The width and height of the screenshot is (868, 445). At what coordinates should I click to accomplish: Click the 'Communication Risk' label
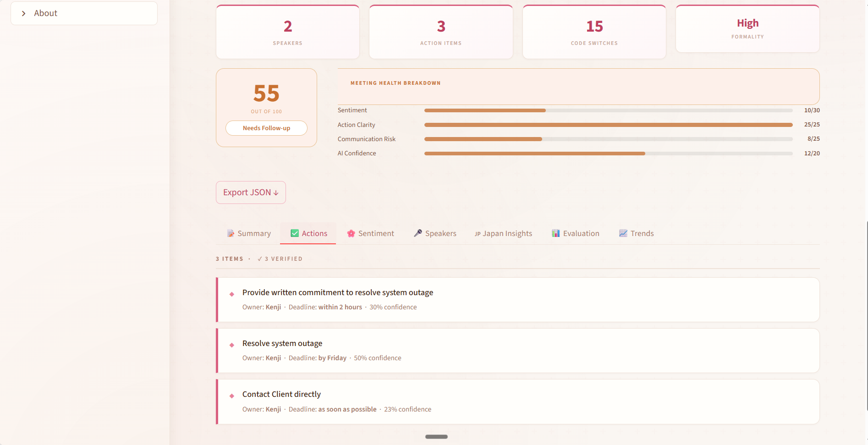[367, 139]
